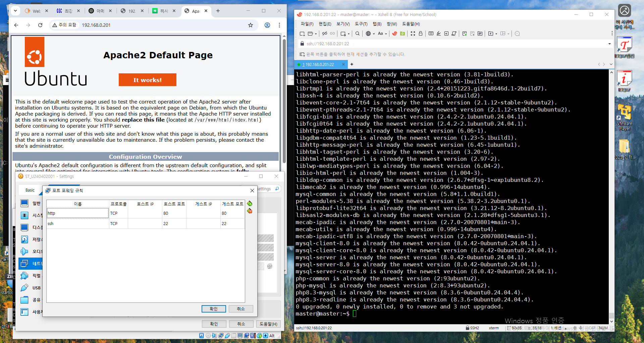This screenshot has width=644, height=343.
Task: Click the add-session icon in the Xshell hint bar
Action: coord(302,54)
